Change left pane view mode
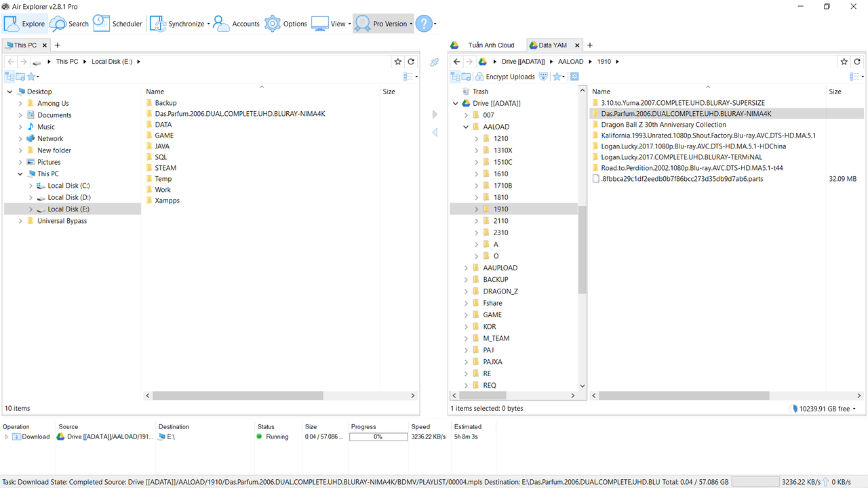The image size is (868, 488). (x=410, y=77)
